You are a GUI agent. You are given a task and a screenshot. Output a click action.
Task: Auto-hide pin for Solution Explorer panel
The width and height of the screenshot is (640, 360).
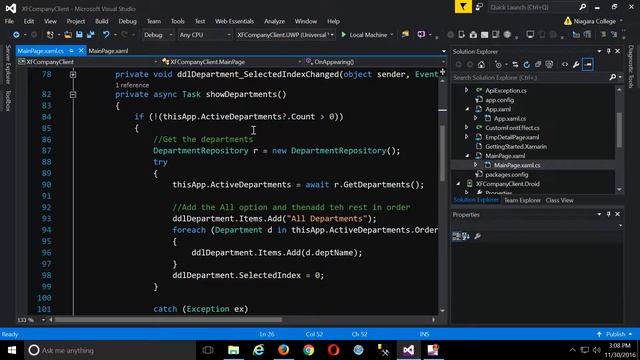(609, 51)
